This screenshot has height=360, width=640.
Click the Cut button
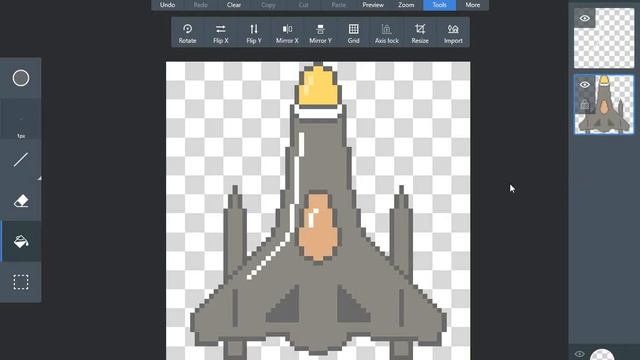point(303,5)
